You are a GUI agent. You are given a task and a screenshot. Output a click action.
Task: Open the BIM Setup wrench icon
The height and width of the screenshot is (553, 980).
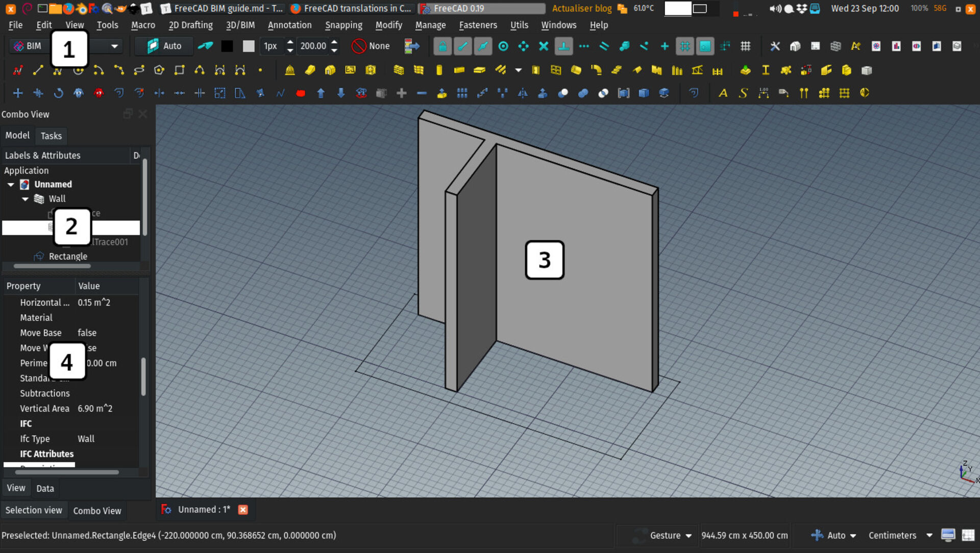coord(775,46)
